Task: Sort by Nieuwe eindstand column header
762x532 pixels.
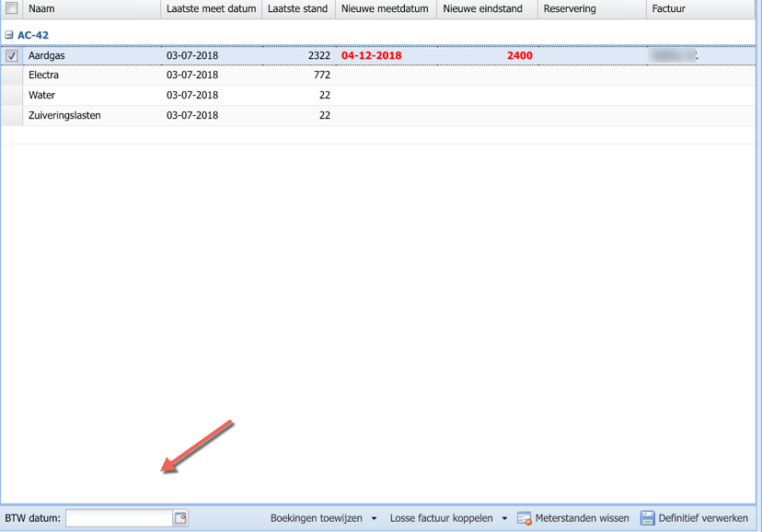Action: point(488,9)
